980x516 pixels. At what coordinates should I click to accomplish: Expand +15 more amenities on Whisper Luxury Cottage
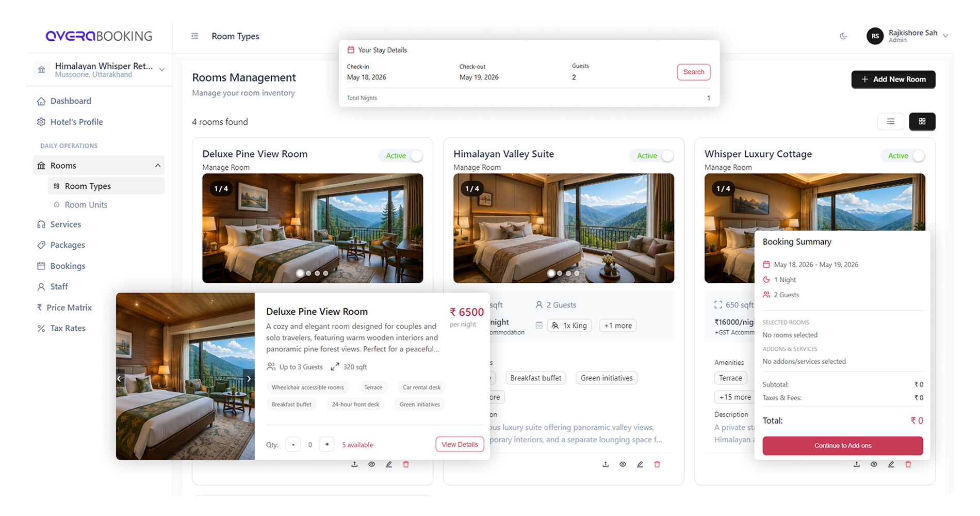pos(734,397)
